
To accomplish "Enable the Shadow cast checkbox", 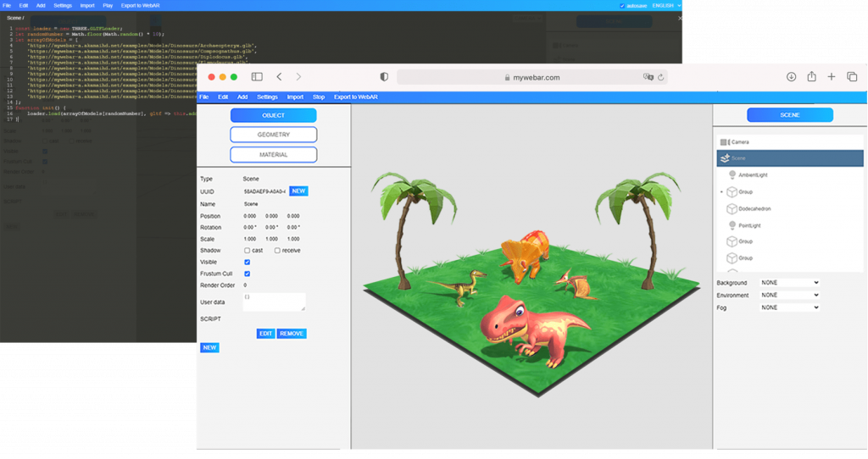I will point(248,251).
